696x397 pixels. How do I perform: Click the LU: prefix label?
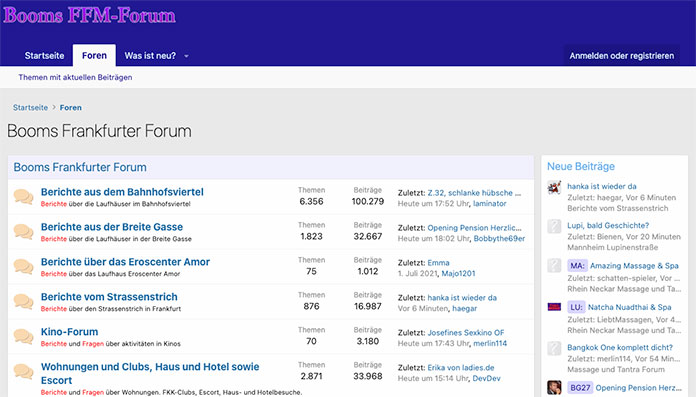pos(576,307)
